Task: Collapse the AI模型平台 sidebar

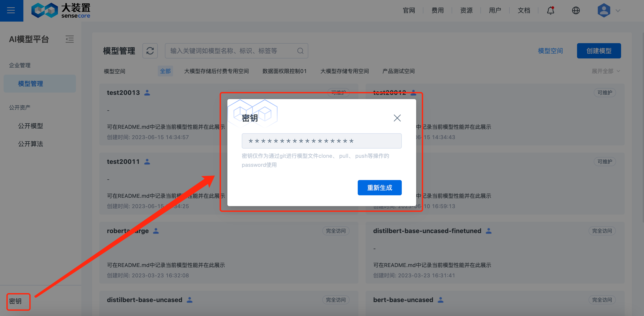Action: point(69,39)
